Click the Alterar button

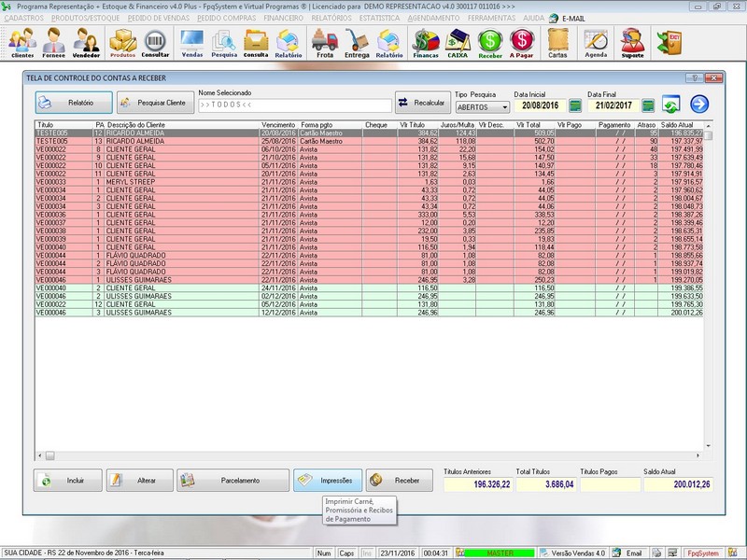pos(139,481)
